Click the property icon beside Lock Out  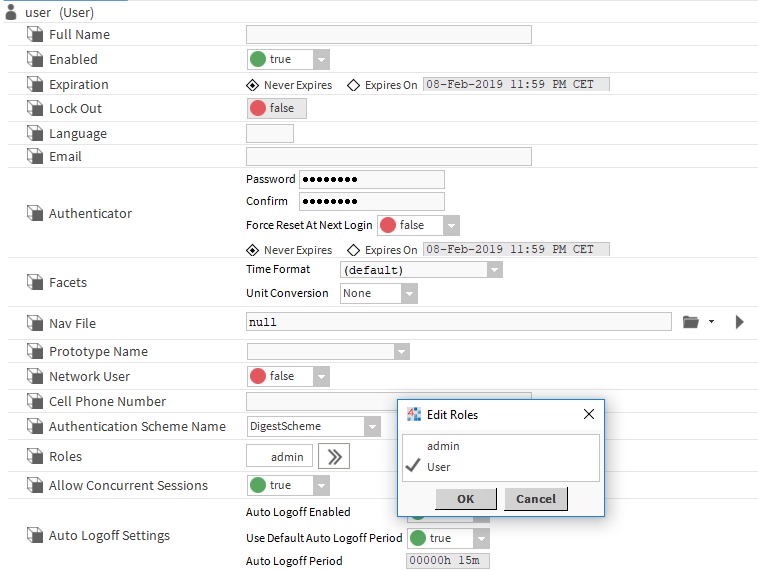tap(35, 108)
